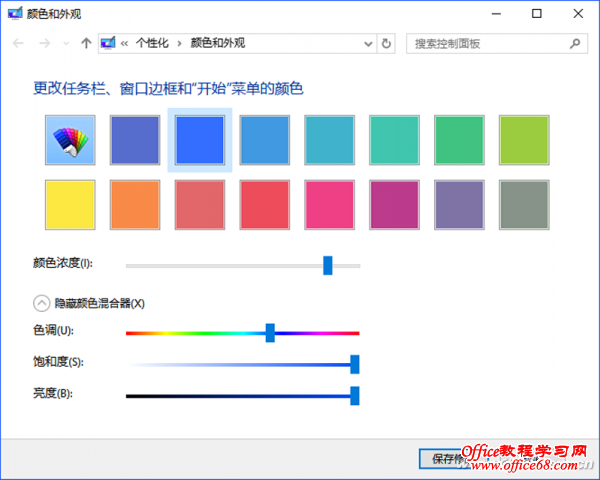Click the 色调 hue slider track
Screen dimensions: 600x480
[200, 333]
